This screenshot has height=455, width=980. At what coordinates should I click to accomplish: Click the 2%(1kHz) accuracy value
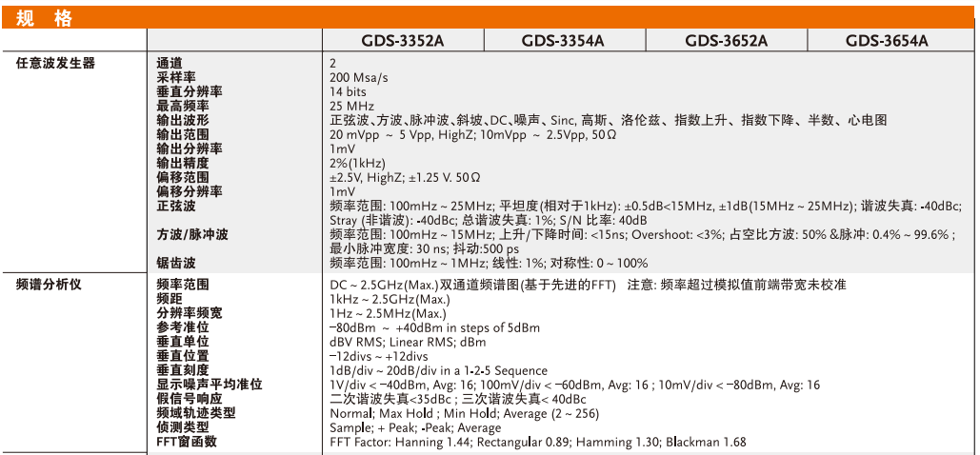pyautogui.click(x=357, y=164)
